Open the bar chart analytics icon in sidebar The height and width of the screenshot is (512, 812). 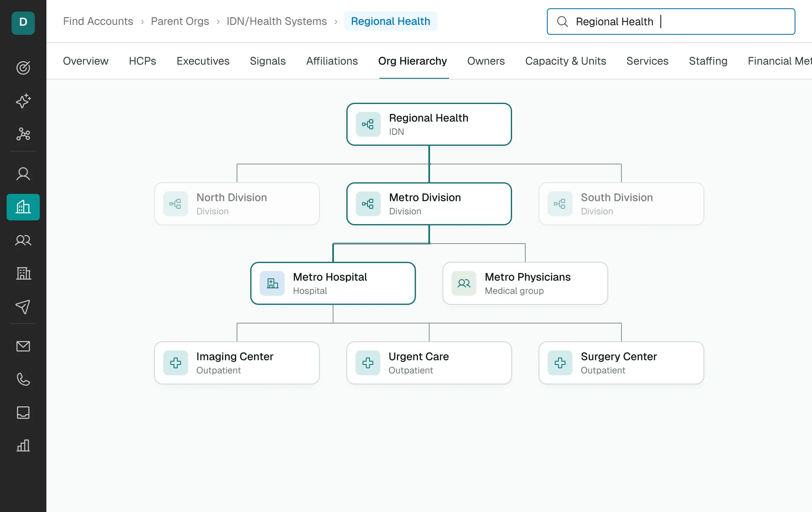[23, 445]
